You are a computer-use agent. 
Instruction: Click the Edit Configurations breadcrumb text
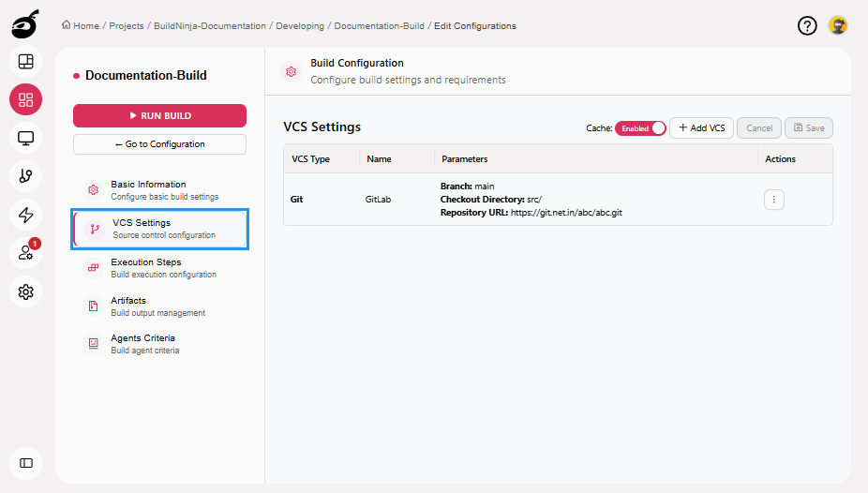coord(475,26)
